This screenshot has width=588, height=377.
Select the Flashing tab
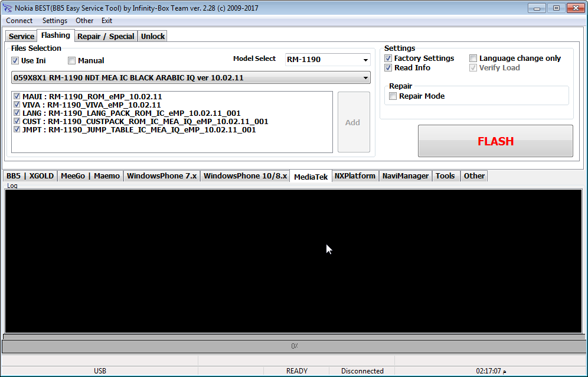(x=55, y=35)
